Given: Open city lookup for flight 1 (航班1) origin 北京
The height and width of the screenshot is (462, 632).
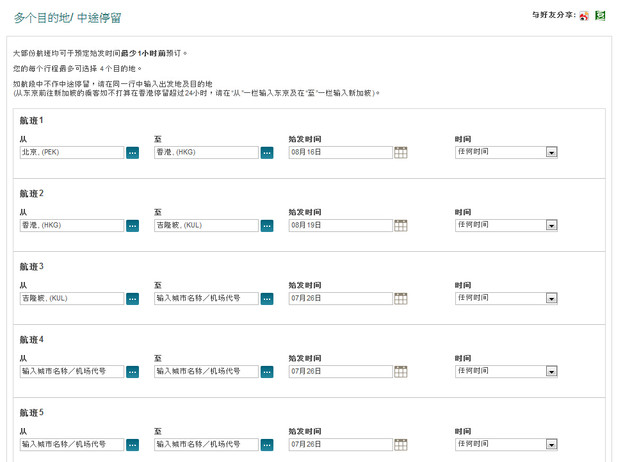Looking at the screenshot, I should (x=132, y=153).
